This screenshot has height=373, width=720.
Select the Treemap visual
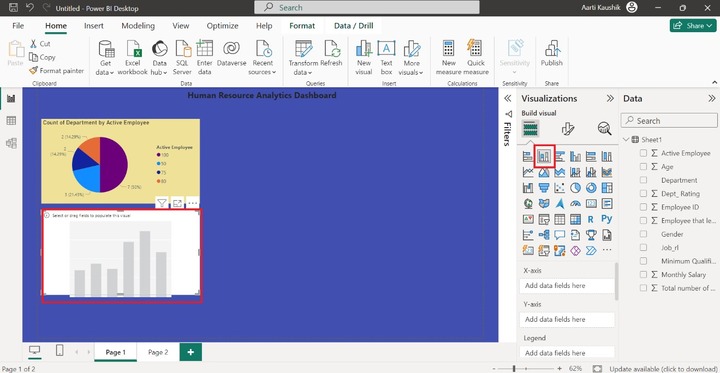(x=607, y=188)
